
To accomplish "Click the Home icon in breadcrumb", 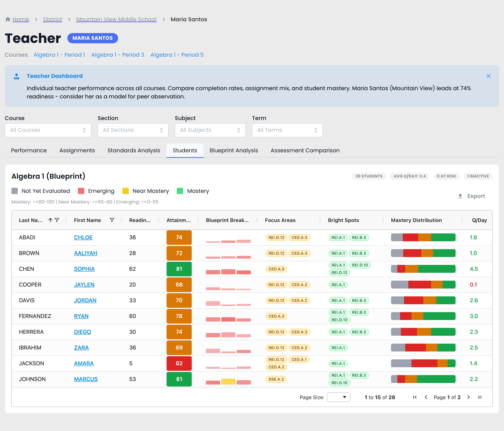I will (x=8, y=19).
